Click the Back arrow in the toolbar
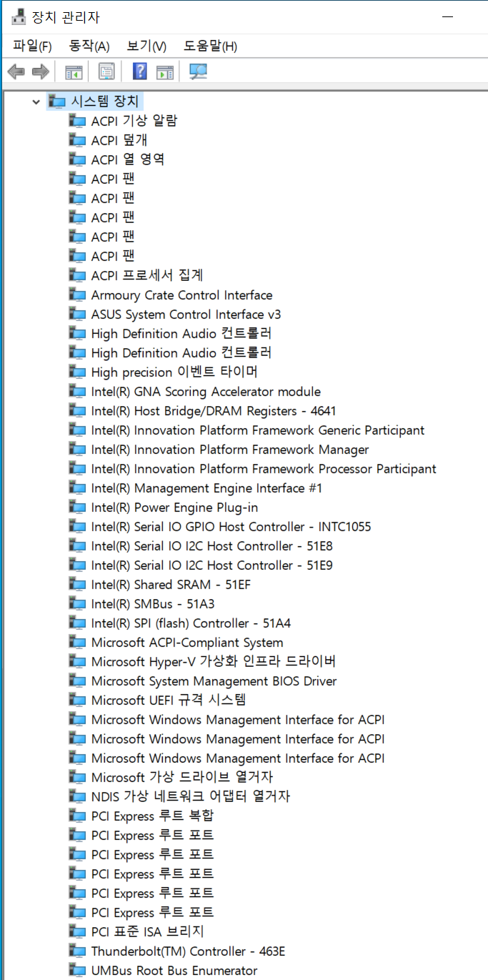This screenshot has width=488, height=980. (x=16, y=71)
